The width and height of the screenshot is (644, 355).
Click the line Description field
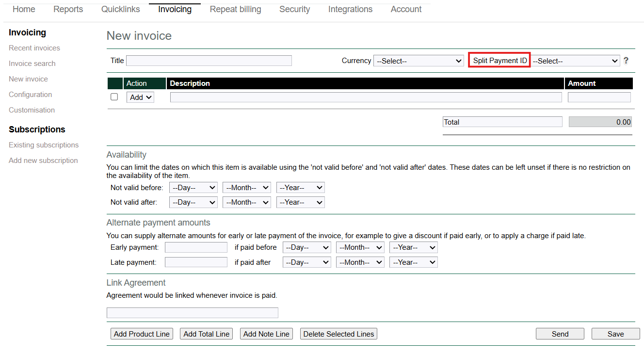pos(366,97)
